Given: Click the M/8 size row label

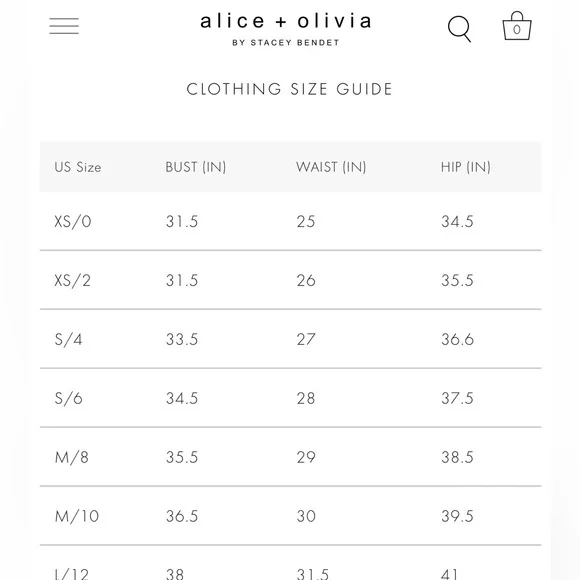Looking at the screenshot, I should [x=72, y=458].
